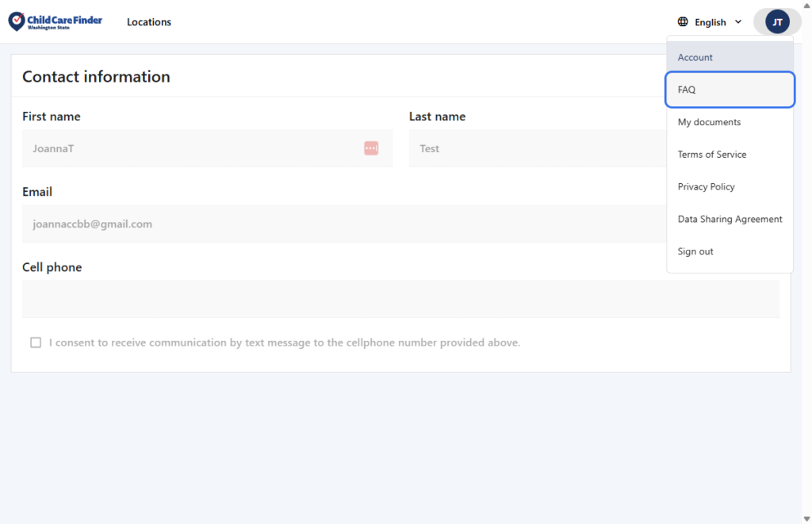Toggle the text message consent checkbox

pos(36,342)
